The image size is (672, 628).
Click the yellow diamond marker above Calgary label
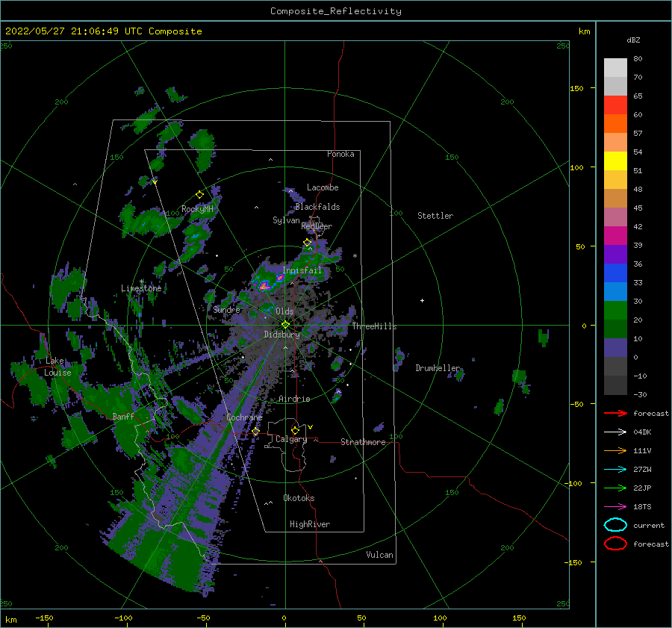(295, 430)
